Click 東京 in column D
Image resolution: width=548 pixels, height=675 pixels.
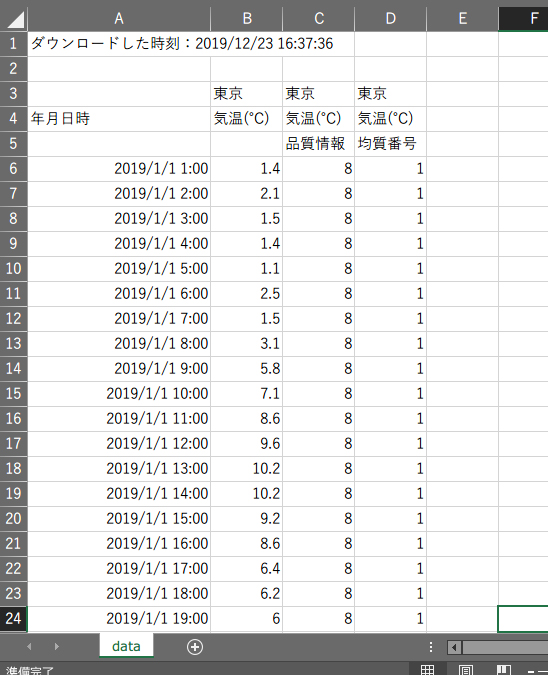[x=390, y=93]
